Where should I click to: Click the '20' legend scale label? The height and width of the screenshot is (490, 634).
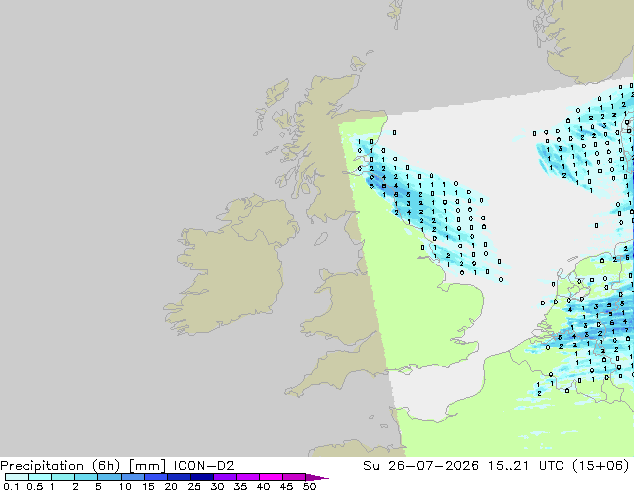point(171,486)
